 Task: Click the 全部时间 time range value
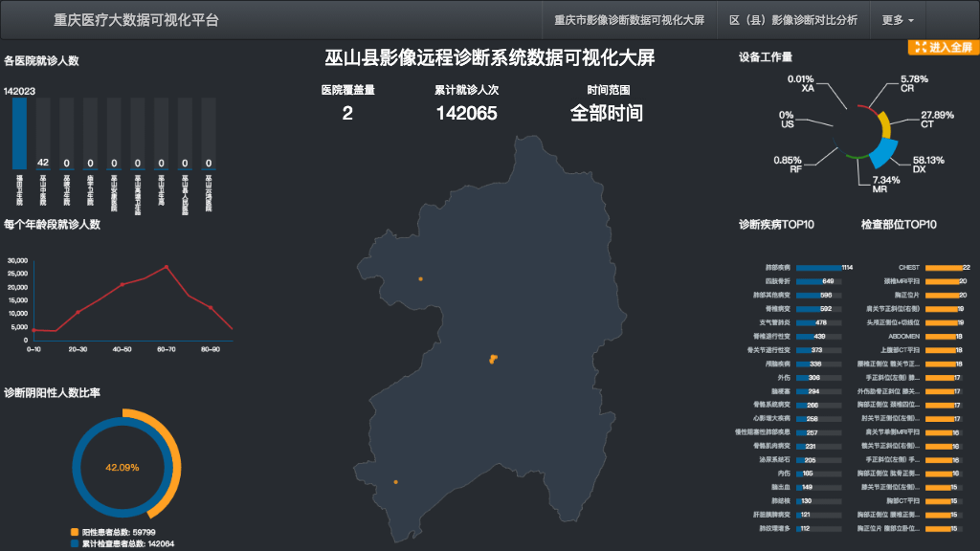(x=607, y=113)
